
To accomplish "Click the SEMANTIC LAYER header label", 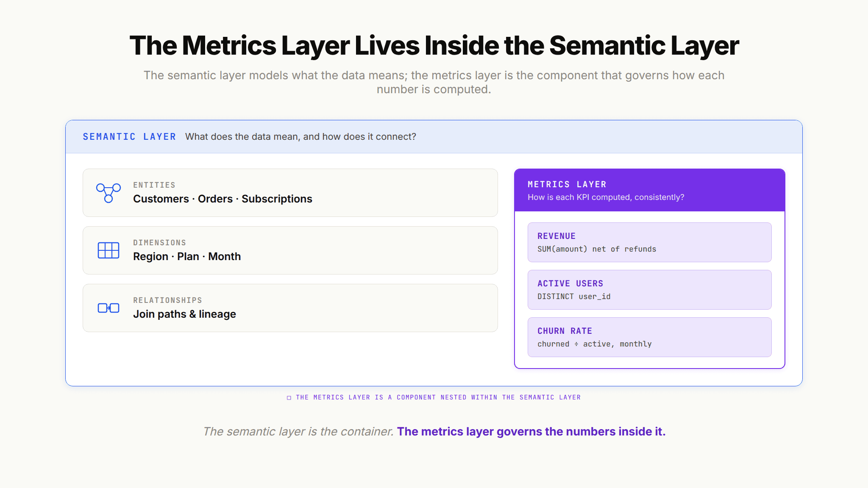I will (129, 137).
